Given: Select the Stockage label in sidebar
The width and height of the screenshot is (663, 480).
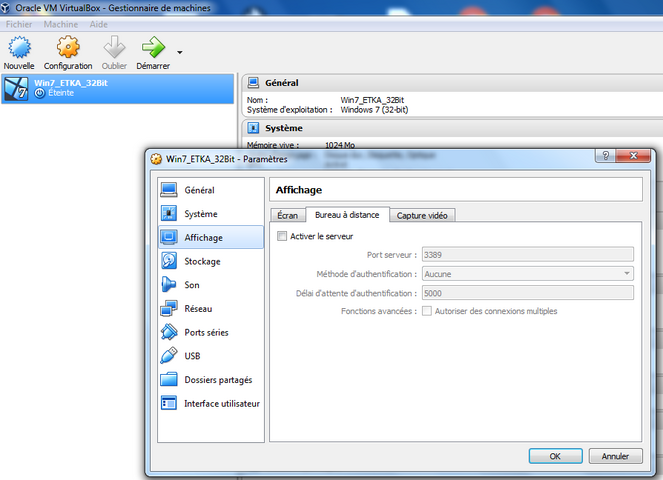Looking at the screenshot, I should (x=202, y=261).
